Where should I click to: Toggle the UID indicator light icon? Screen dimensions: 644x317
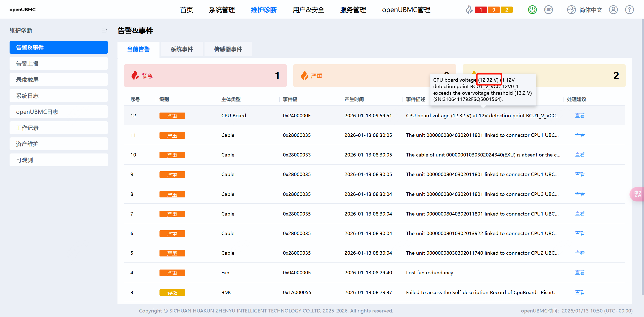tap(548, 10)
